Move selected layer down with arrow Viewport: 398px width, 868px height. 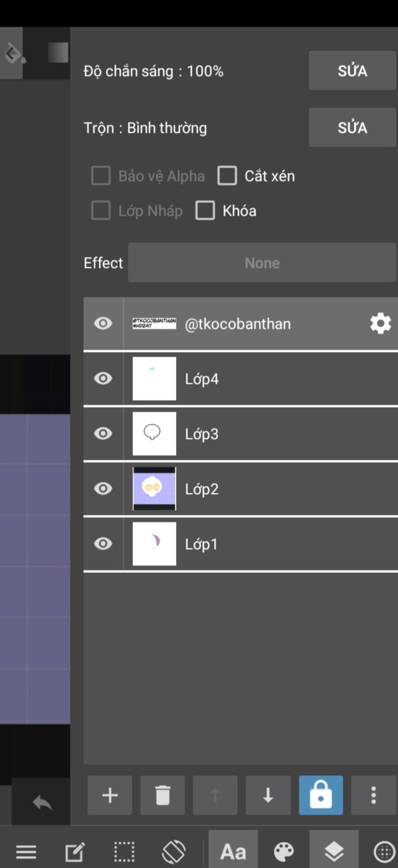point(268,795)
